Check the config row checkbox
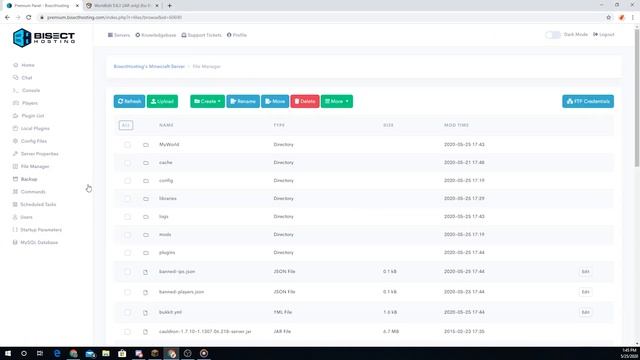This screenshot has height=360, width=640. pyautogui.click(x=128, y=181)
